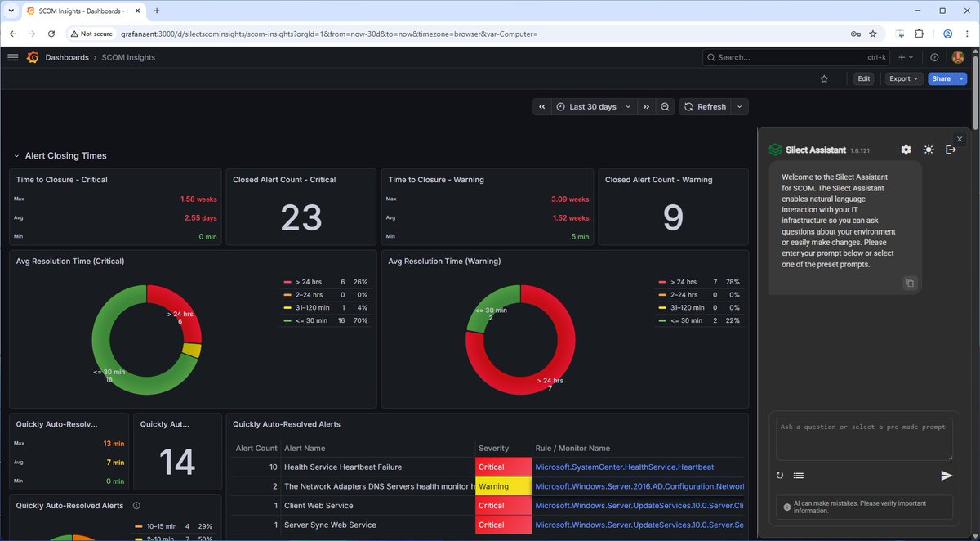The width and height of the screenshot is (980, 541).
Task: Click the Silect Assistant logout icon
Action: tap(951, 150)
